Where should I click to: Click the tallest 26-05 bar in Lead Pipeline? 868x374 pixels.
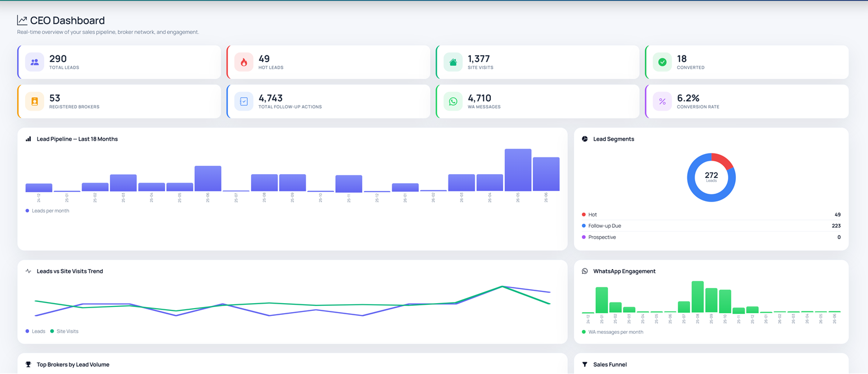coord(518,170)
